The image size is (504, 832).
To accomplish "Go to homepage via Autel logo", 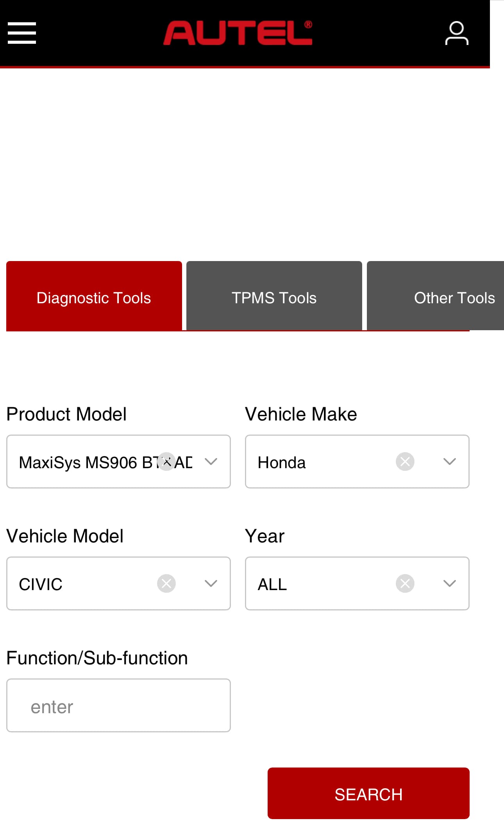I will (238, 33).
